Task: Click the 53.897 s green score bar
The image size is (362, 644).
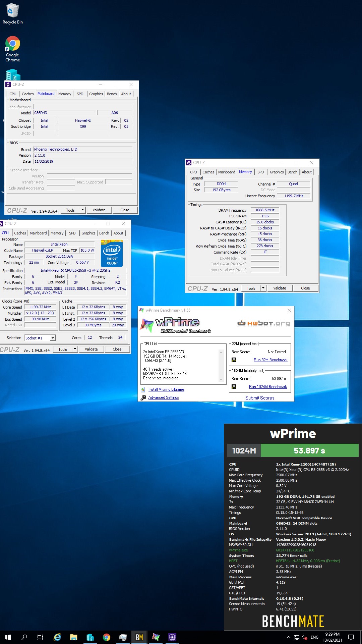Action: tap(309, 450)
